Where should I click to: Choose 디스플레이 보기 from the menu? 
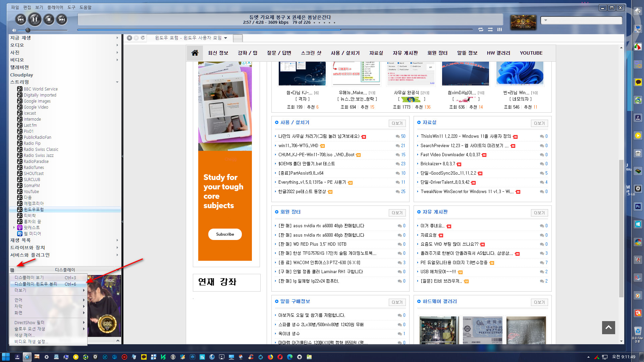point(48,278)
